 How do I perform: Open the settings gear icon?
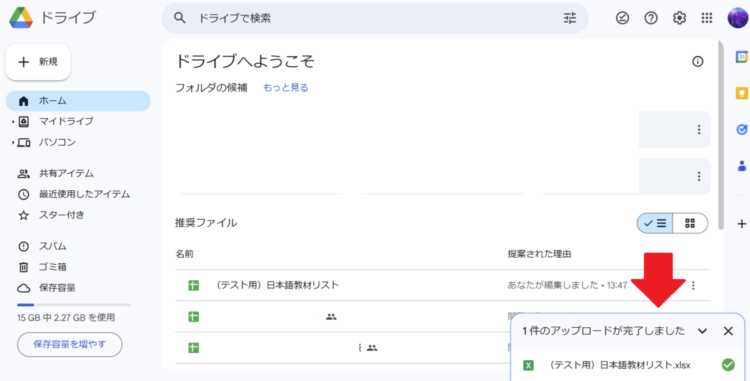(679, 18)
